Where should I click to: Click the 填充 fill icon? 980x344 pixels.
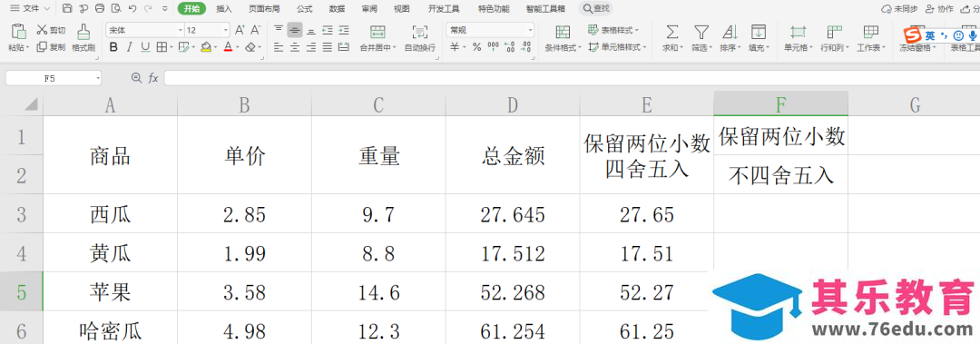tap(758, 33)
